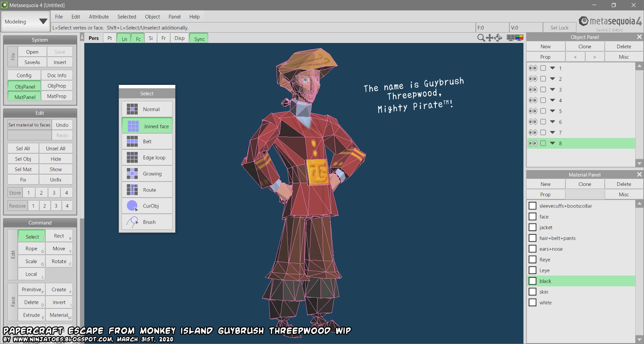Toggle the Ln line display button
The height and width of the screenshot is (344, 644).
point(124,38)
